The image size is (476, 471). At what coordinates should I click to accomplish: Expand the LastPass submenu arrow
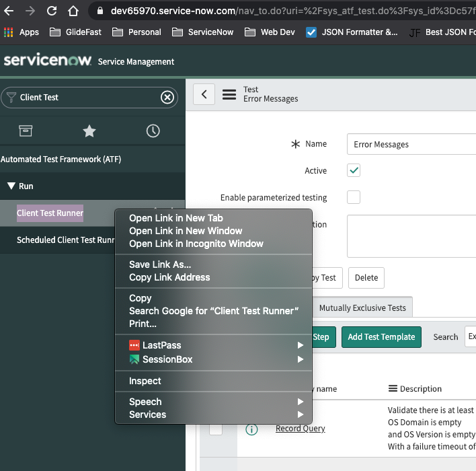pos(301,345)
